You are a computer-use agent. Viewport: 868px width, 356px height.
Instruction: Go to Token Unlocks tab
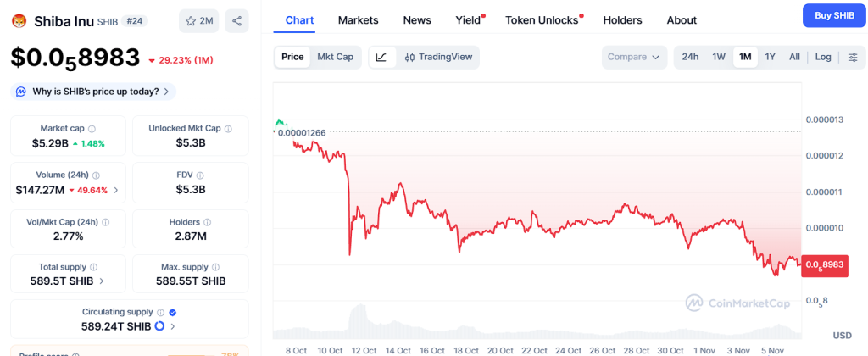(542, 19)
